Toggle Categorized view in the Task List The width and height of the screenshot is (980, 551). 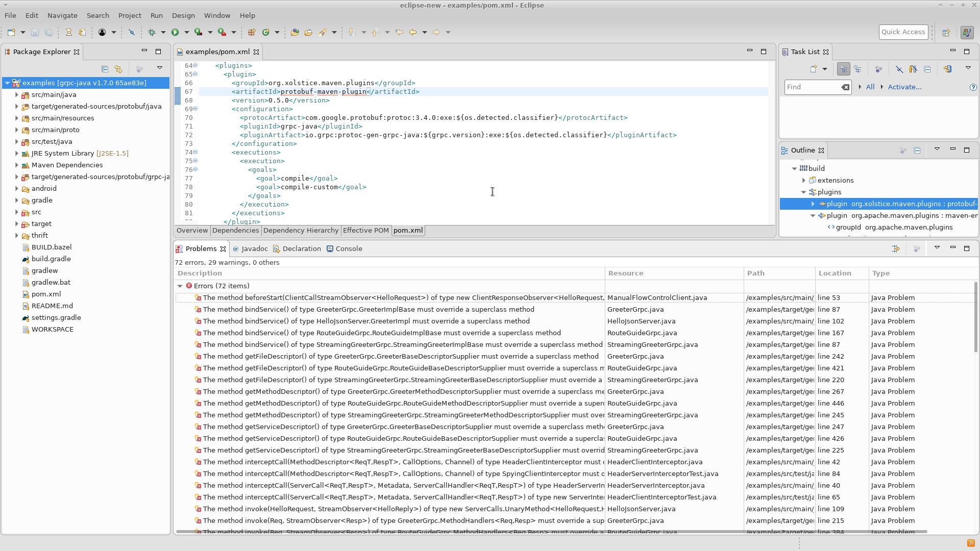click(844, 69)
